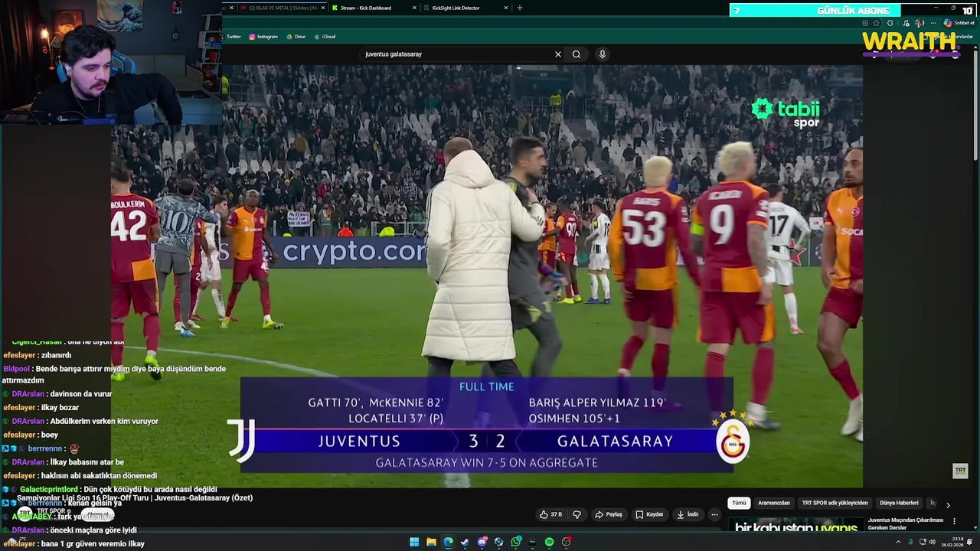The width and height of the screenshot is (980, 551).
Task: Open Juventus Maçından Çıkarılması Gereken Dersler
Action: point(906,523)
